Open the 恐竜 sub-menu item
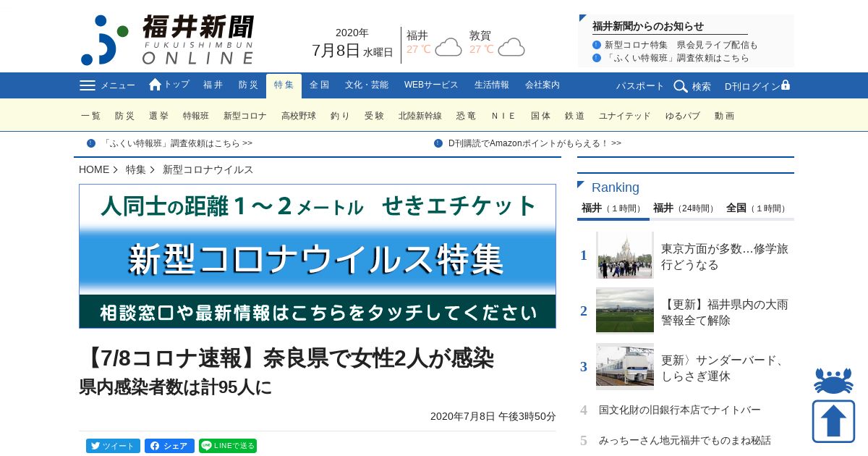Image resolution: width=868 pixels, height=456 pixels. click(466, 116)
